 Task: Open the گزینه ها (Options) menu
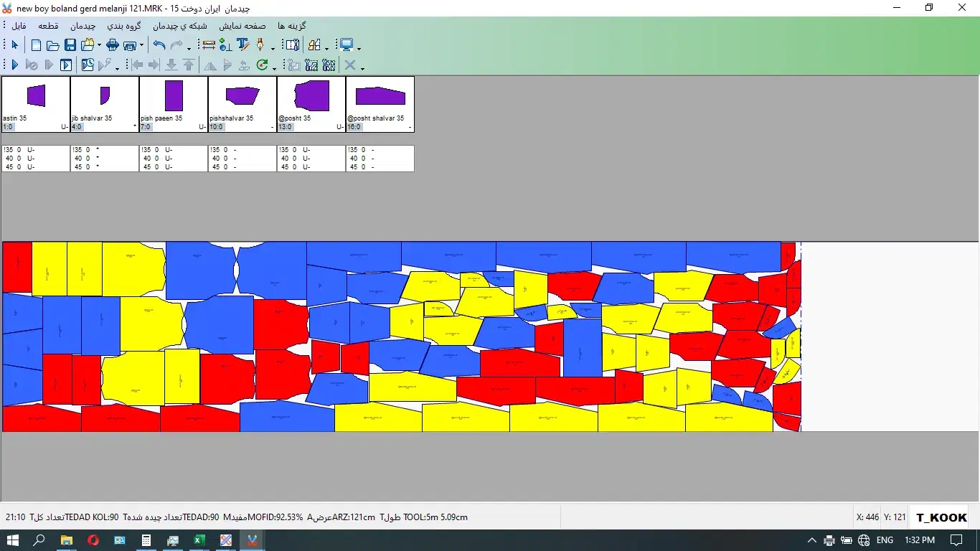click(292, 26)
